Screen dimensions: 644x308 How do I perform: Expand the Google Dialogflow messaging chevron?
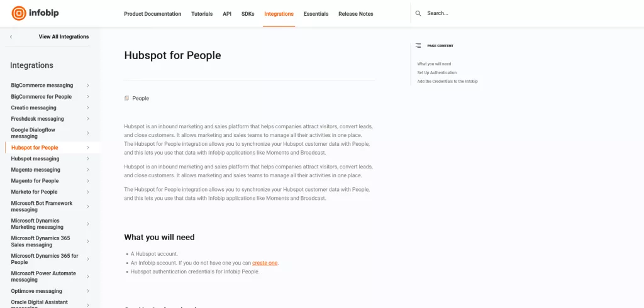tap(88, 133)
